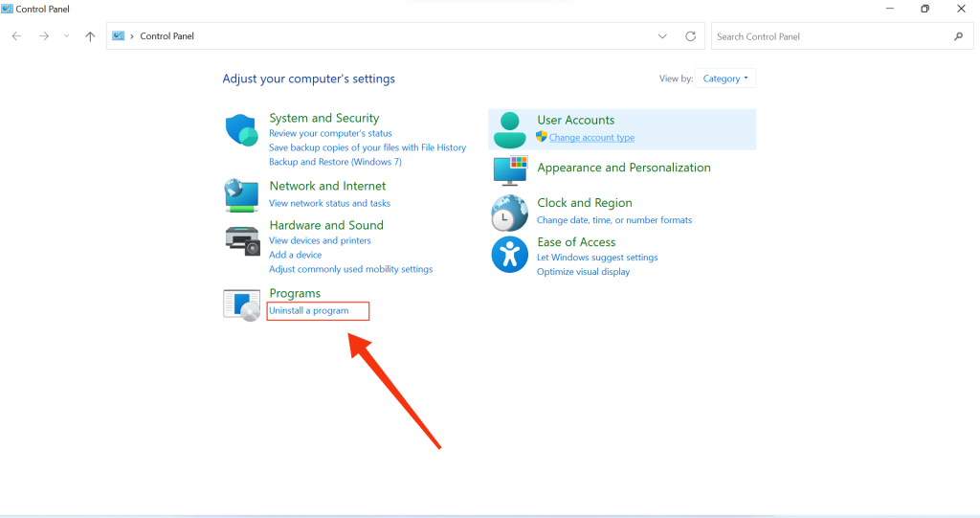
Task: Open the User Accounts person icon
Action: tap(510, 129)
